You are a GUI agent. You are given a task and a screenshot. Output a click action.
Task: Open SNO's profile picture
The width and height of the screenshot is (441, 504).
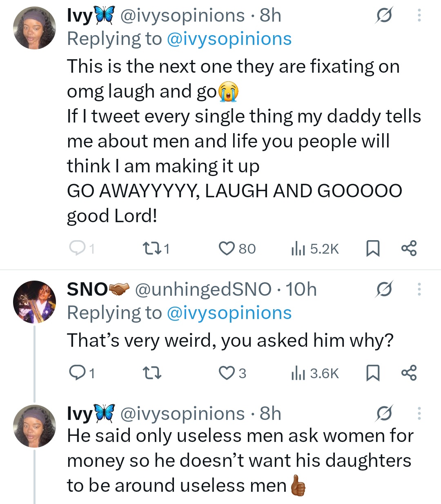[x=34, y=302]
